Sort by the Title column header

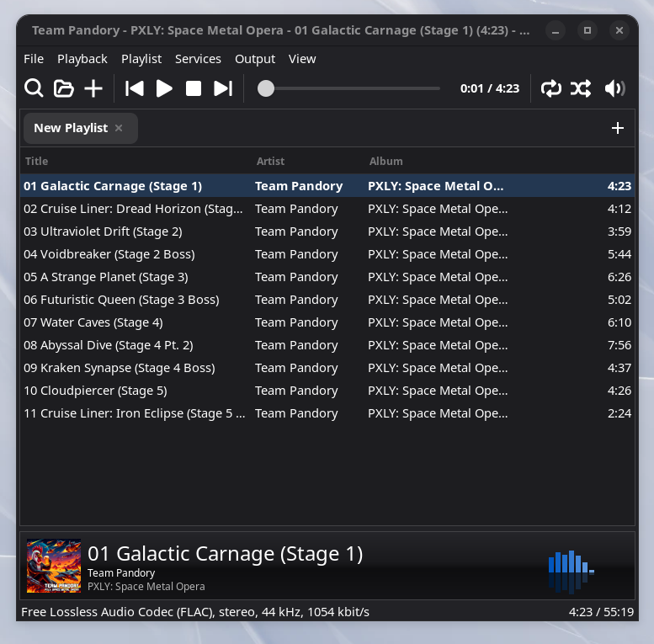tap(37, 161)
